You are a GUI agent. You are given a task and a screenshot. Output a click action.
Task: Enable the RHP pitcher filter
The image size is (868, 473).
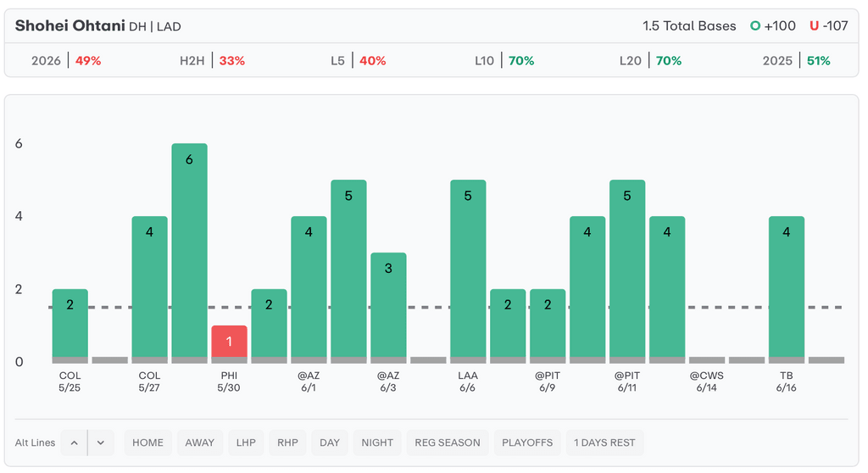point(288,442)
